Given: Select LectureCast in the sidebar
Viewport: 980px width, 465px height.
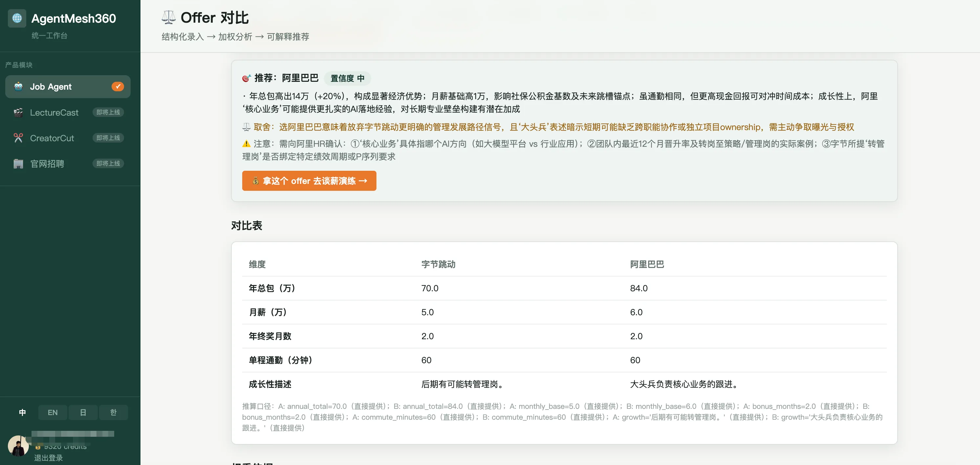Looking at the screenshot, I should point(68,112).
